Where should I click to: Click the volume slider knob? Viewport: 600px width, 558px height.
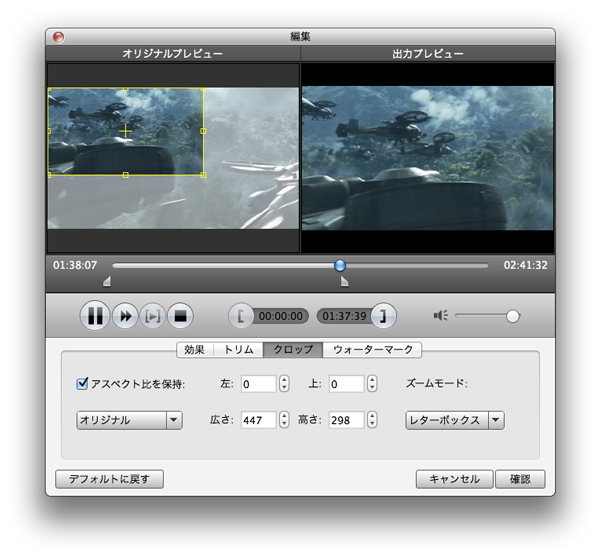tap(512, 316)
